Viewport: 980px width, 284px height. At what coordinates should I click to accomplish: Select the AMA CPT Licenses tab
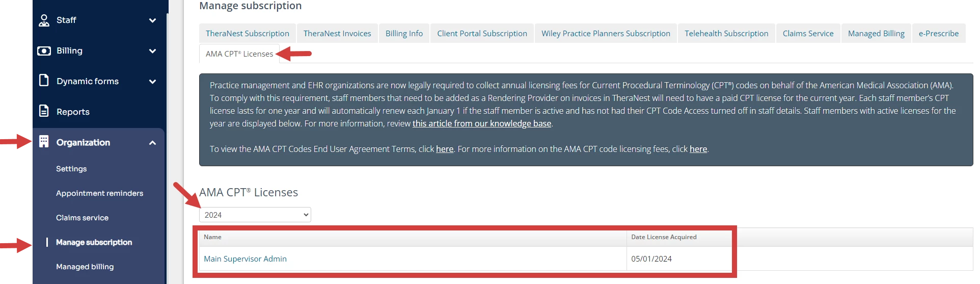pos(239,54)
